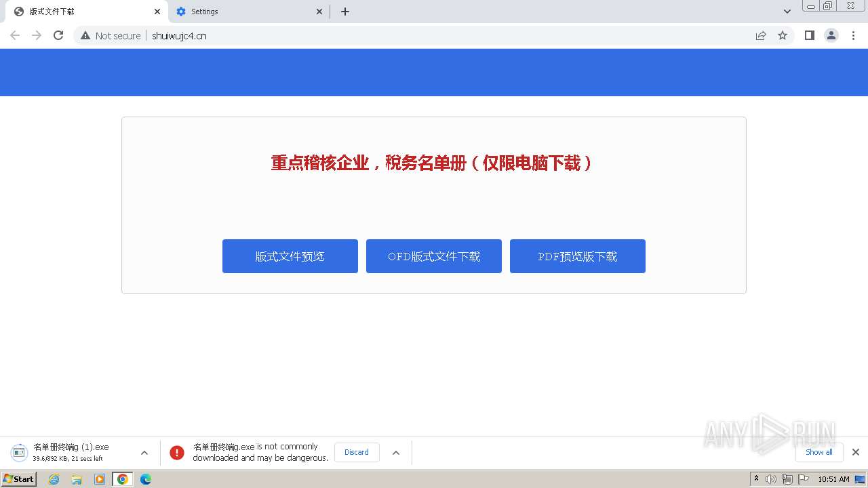Screen dimensions: 868x488
Task: Open the volume speaker tray icon
Action: point(771,479)
